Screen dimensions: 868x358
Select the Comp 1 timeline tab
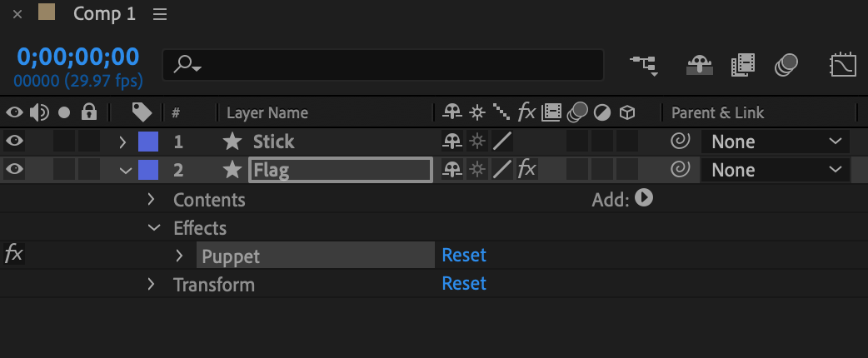[103, 14]
